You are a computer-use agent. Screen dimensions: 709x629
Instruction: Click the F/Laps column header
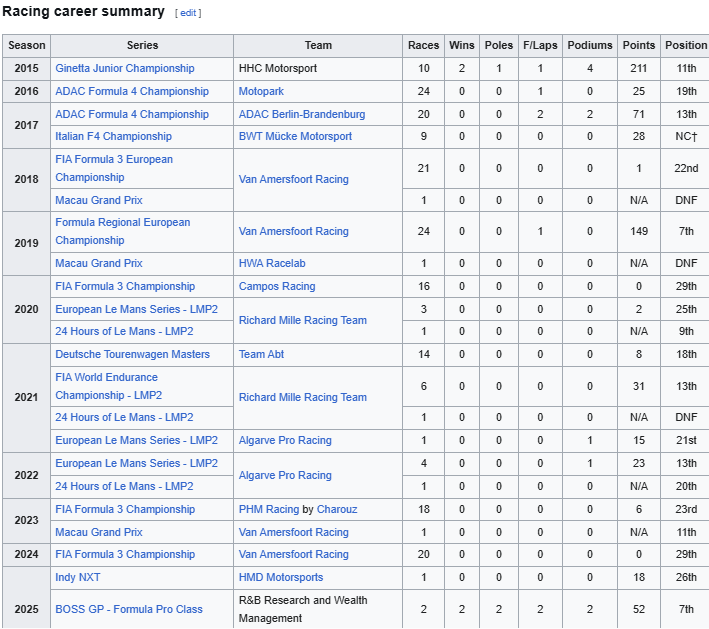point(540,46)
